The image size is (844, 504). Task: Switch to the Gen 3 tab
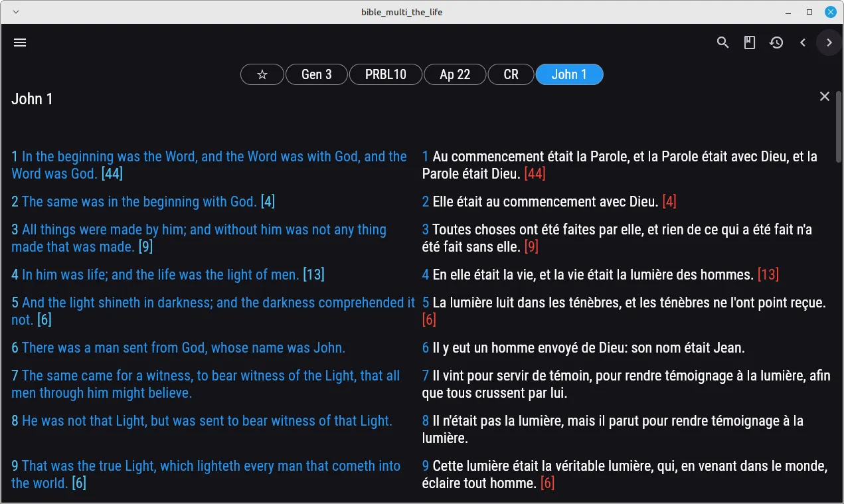[317, 74]
